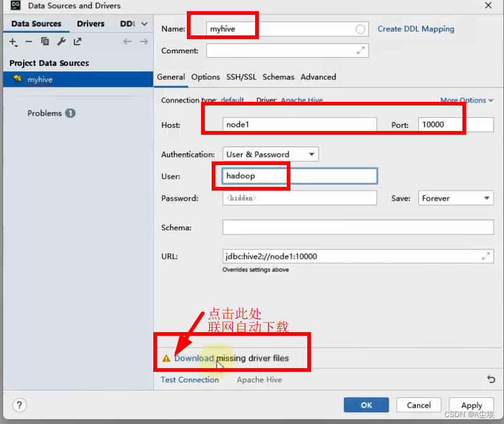Open the Options tab
The image size is (504, 424).
click(x=205, y=77)
